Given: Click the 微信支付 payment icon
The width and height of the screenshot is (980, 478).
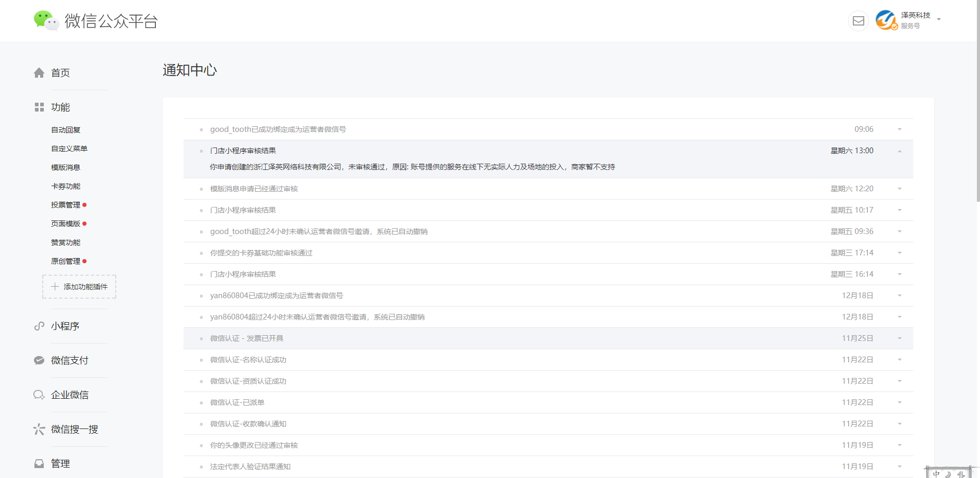Looking at the screenshot, I should coord(39,361).
